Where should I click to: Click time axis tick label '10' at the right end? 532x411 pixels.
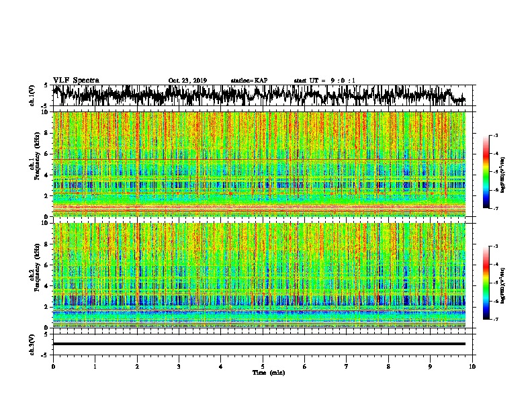(x=472, y=367)
